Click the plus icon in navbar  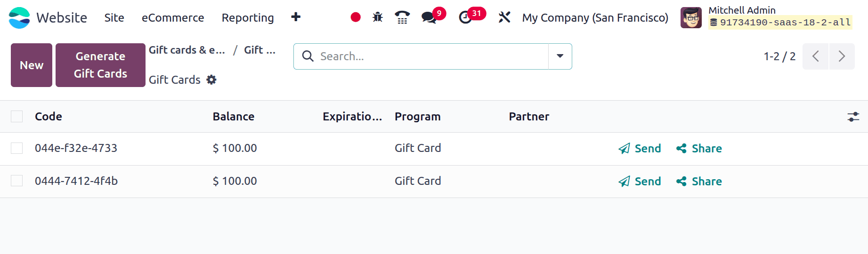pos(296,17)
